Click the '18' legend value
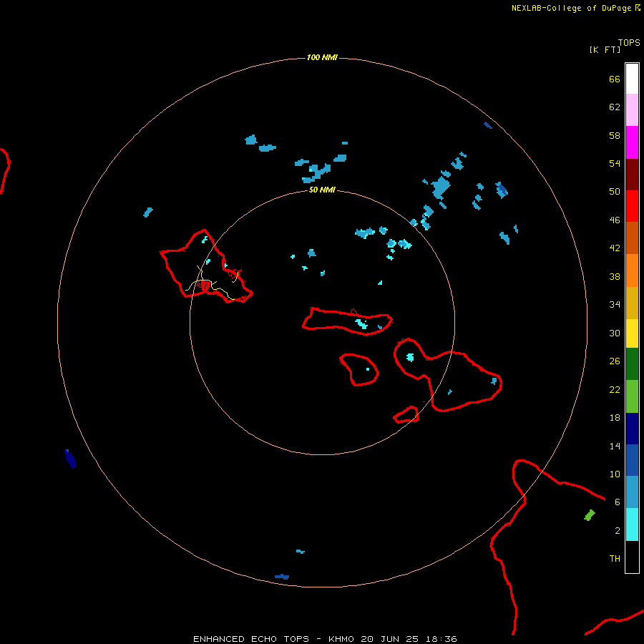 point(615,417)
